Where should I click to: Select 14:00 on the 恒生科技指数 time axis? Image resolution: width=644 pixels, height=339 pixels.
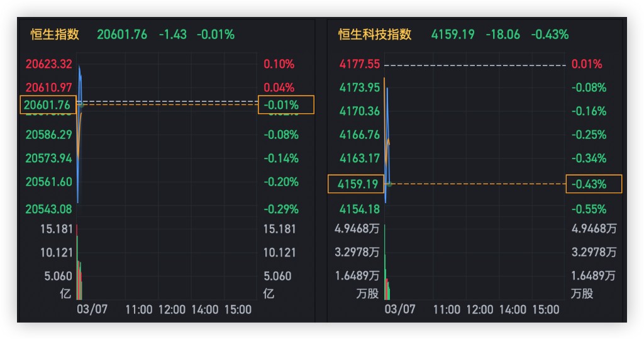pyautogui.click(x=513, y=309)
